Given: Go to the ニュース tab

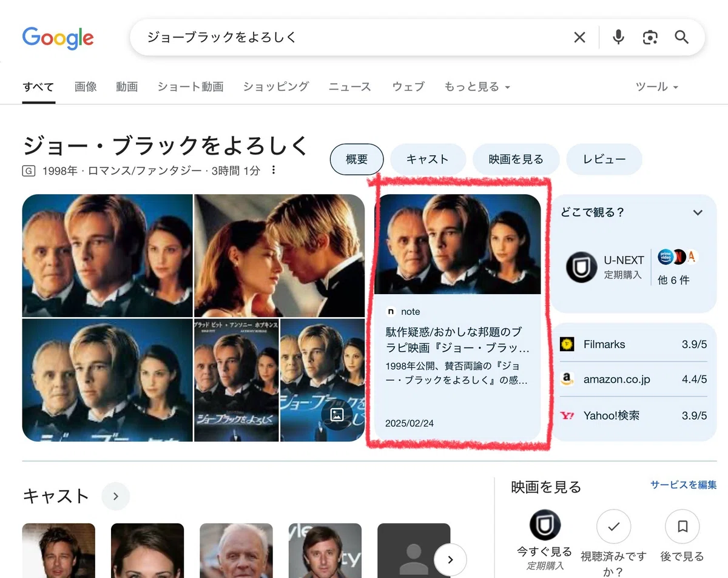Looking at the screenshot, I should pyautogui.click(x=350, y=87).
